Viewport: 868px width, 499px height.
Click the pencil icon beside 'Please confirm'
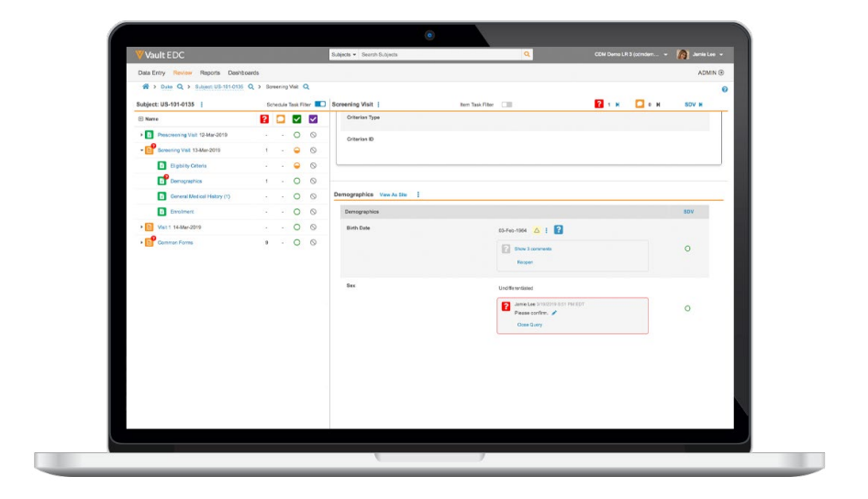pos(554,313)
